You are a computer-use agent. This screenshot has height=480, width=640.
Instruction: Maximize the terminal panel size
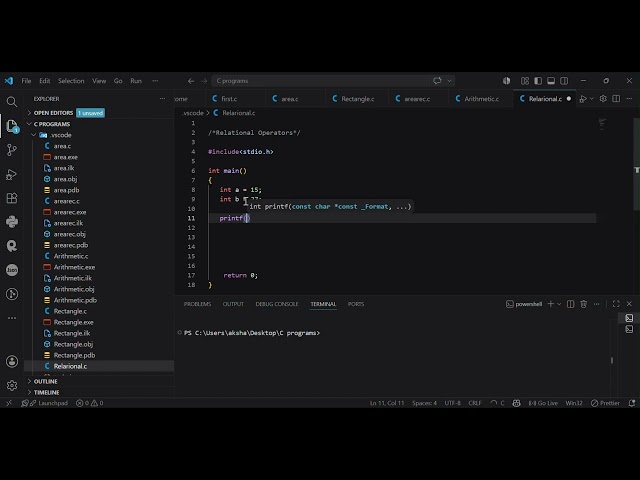click(616, 304)
